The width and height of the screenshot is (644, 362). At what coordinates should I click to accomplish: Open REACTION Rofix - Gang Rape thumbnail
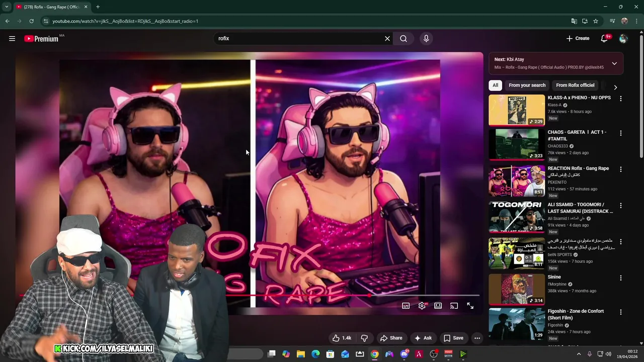point(517,180)
